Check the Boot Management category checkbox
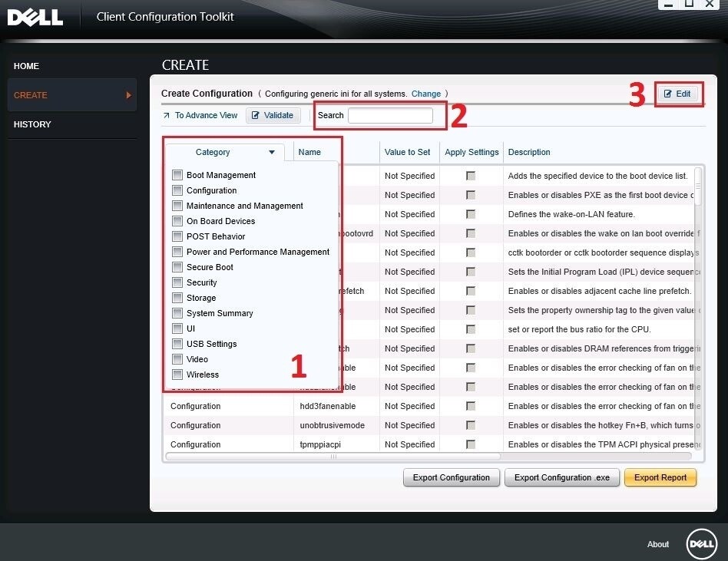Image resolution: width=728 pixels, height=561 pixels. [x=177, y=175]
